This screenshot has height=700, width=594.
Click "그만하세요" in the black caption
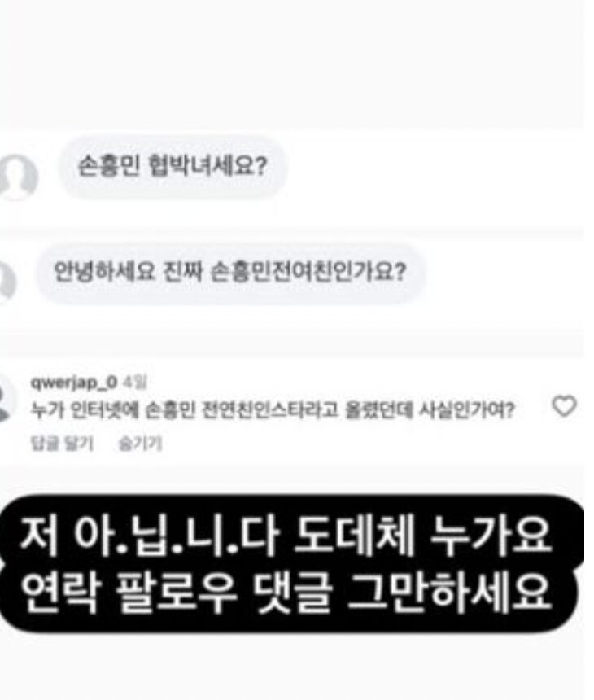click(449, 593)
